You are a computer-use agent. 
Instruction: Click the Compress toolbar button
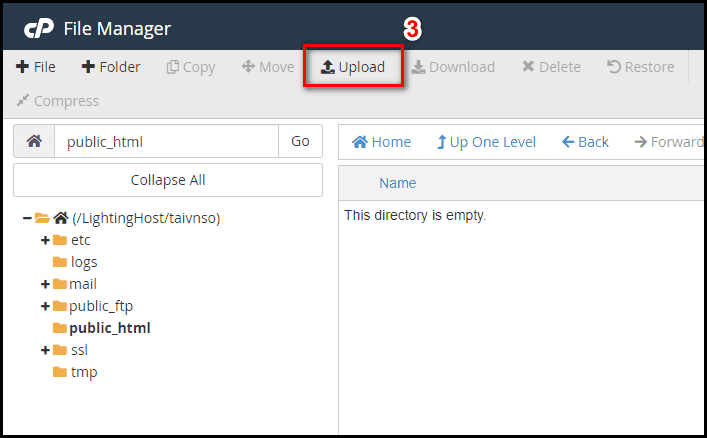[x=58, y=101]
